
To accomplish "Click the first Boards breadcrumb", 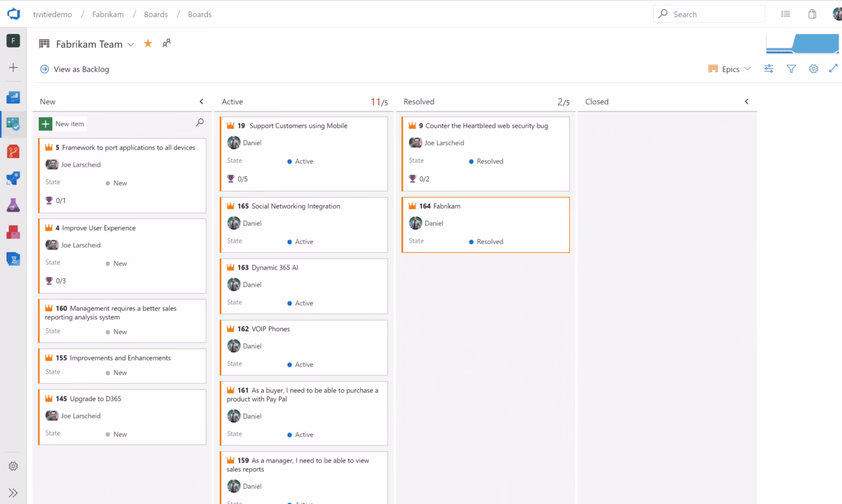I will 156,14.
